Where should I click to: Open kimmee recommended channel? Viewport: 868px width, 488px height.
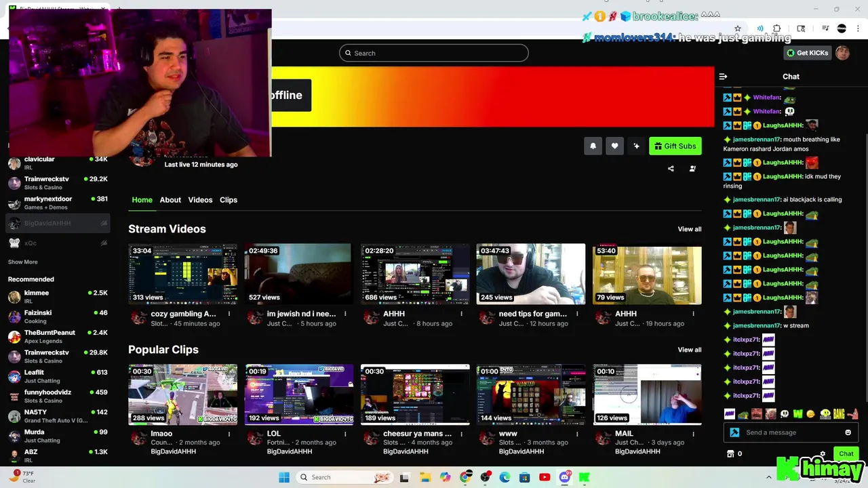(x=58, y=297)
